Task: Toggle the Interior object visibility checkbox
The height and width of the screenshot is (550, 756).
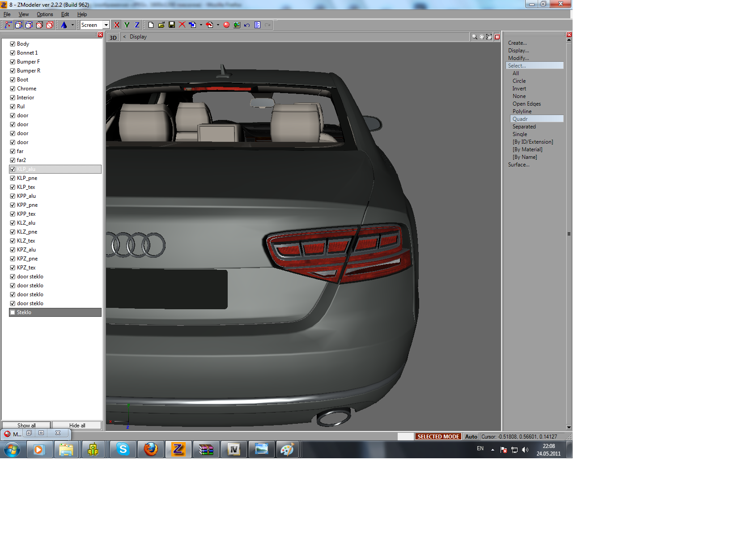Action: 13,98
